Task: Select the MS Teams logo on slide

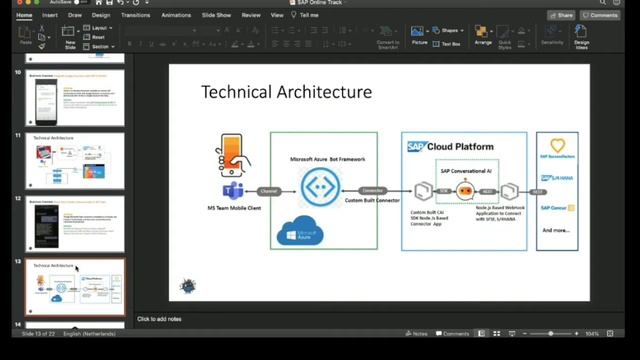Action: click(233, 191)
